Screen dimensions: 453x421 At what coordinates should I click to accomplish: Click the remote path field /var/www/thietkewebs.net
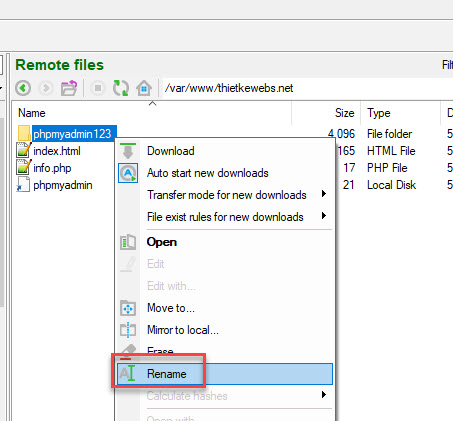307,88
